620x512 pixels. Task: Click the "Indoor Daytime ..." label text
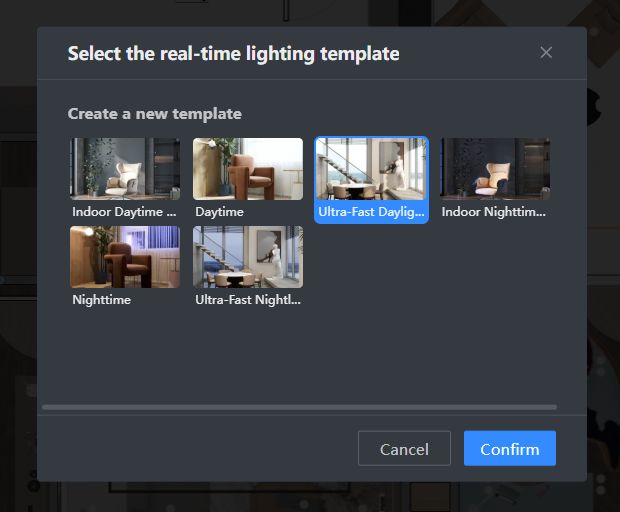124,212
